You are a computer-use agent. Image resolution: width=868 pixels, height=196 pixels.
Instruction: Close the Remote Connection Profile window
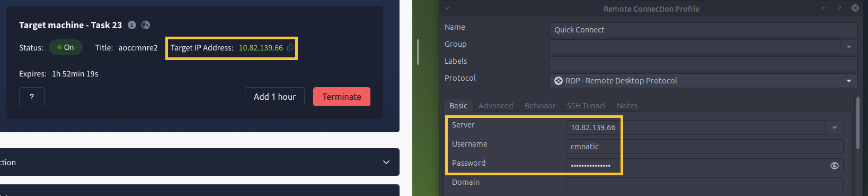point(855,8)
